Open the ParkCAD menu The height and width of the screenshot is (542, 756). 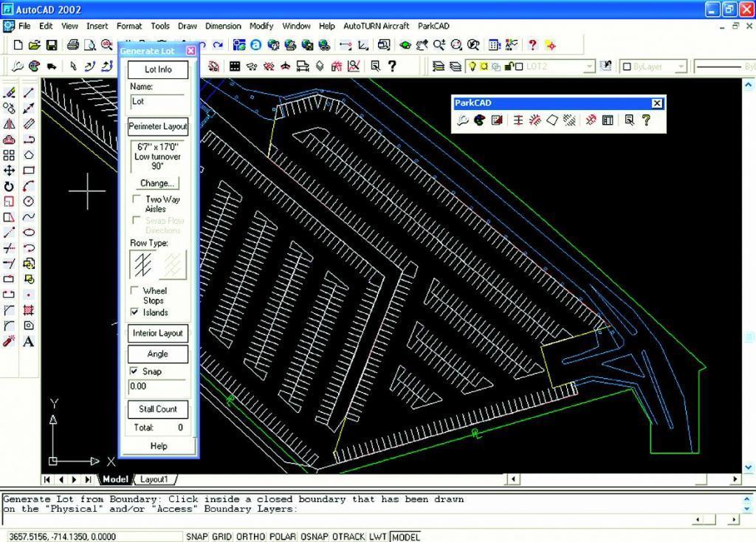tap(433, 26)
